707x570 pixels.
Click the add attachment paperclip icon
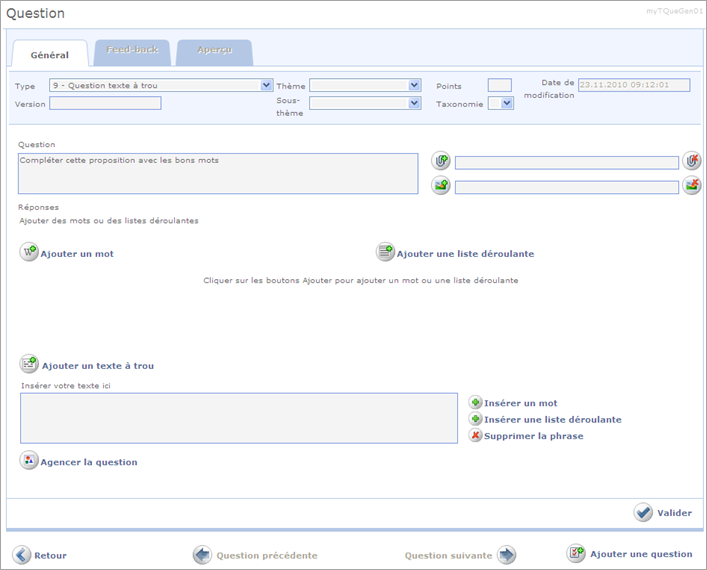pyautogui.click(x=441, y=161)
